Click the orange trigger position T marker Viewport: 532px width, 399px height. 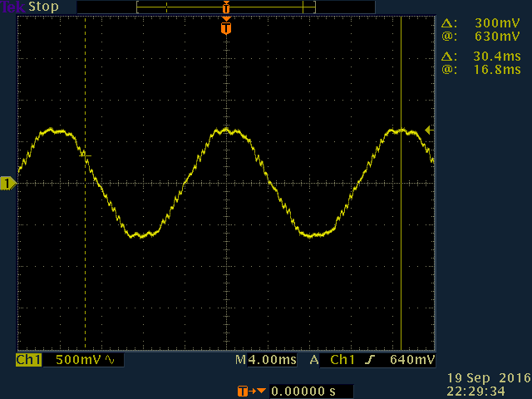tap(225, 28)
